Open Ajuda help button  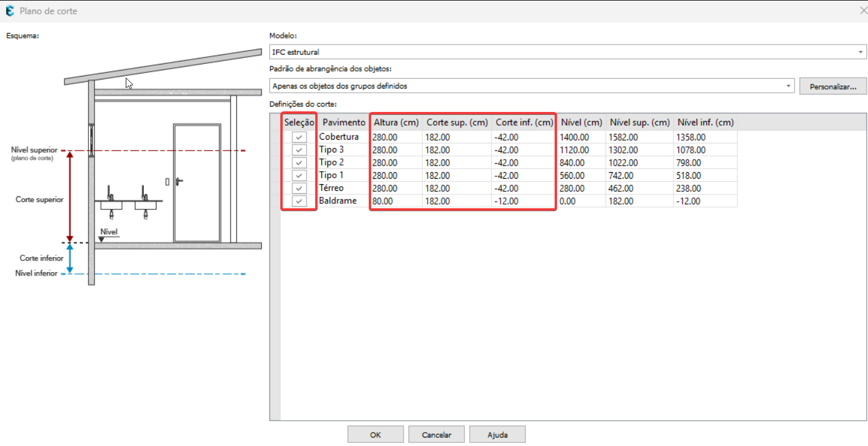tap(497, 435)
